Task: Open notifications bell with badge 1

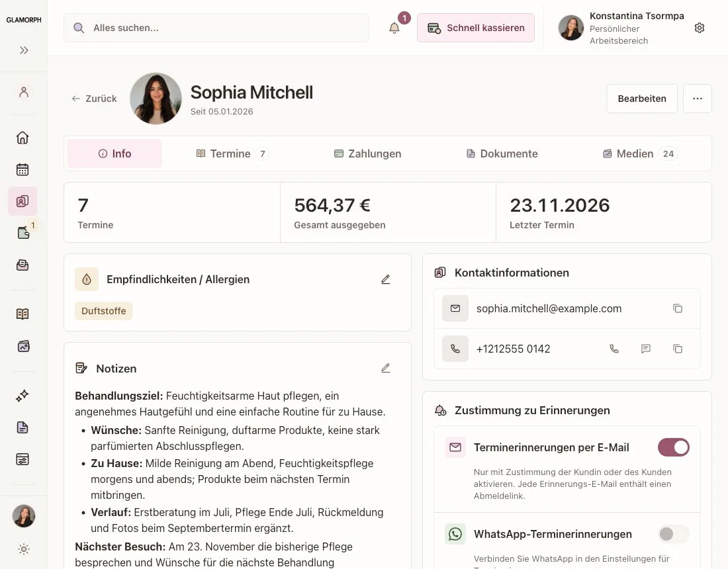Action: (394, 28)
